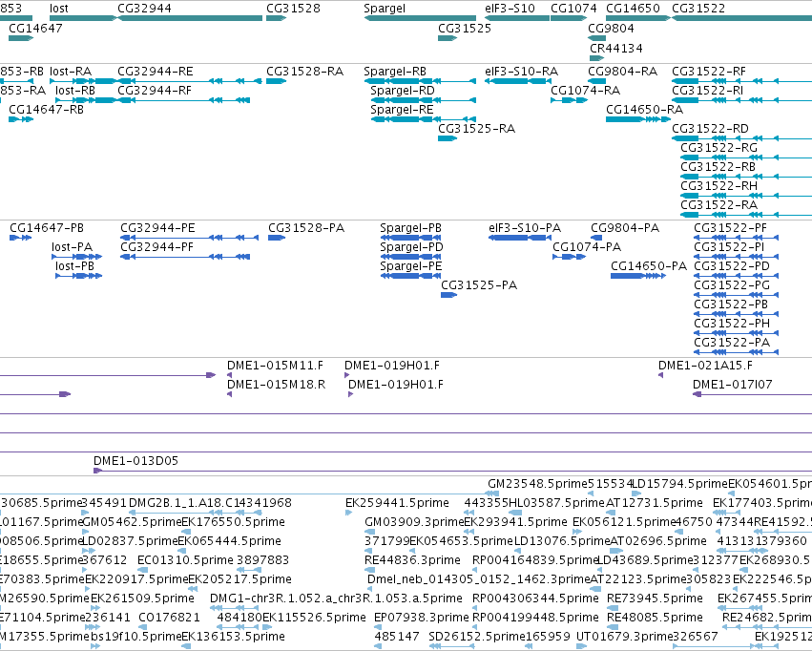Image resolution: width=812 pixels, height=651 pixels.
Task: Click protein CG31528-PA label
Action: coord(306,228)
